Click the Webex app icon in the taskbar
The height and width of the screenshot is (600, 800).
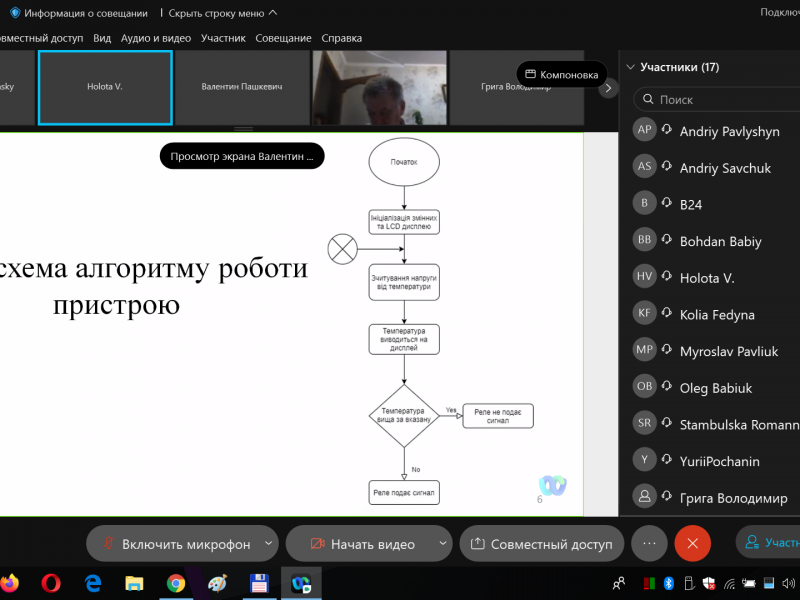point(300,582)
